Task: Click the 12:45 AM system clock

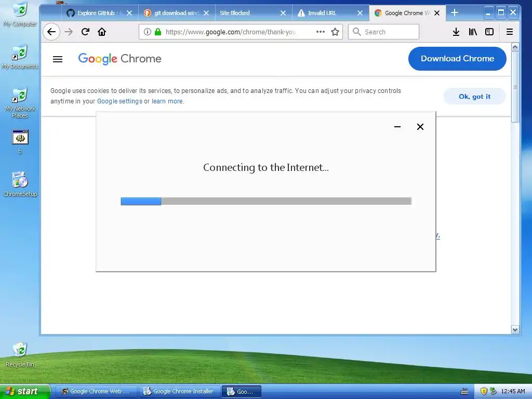Action: [513, 392]
